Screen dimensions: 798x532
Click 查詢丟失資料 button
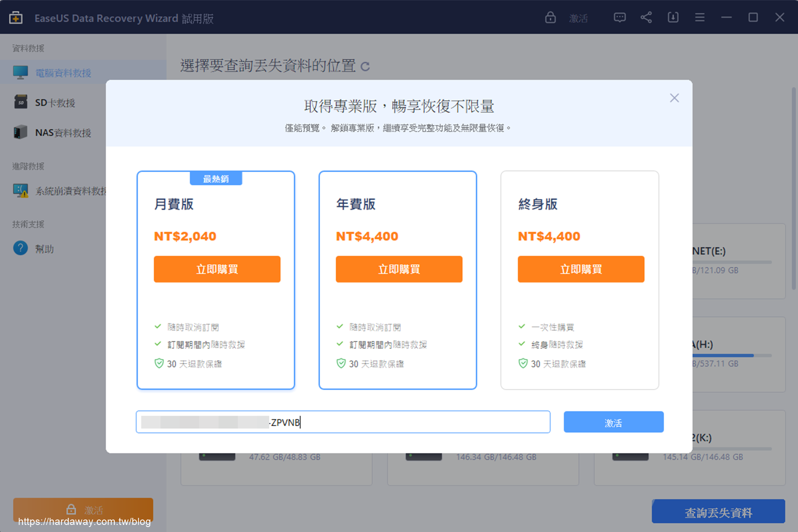click(718, 512)
